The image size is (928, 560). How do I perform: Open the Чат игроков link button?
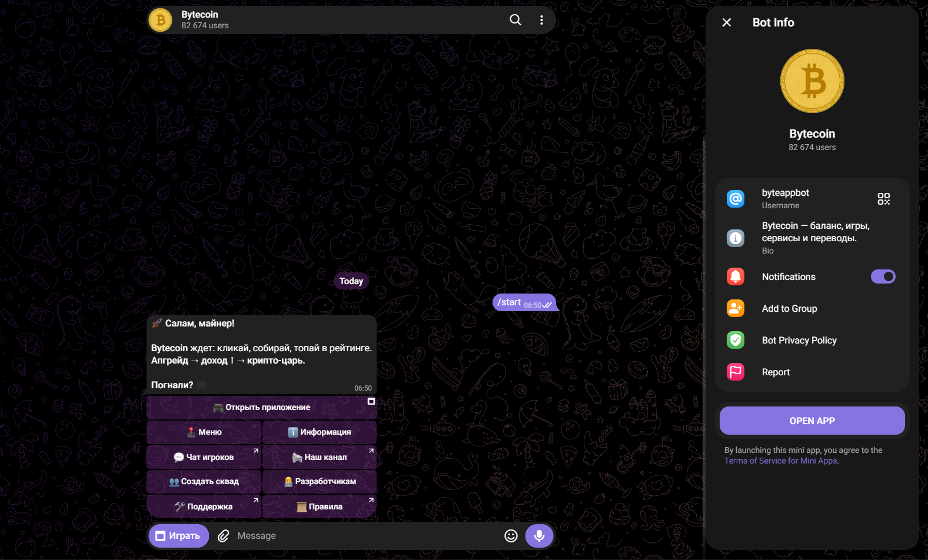tap(204, 457)
